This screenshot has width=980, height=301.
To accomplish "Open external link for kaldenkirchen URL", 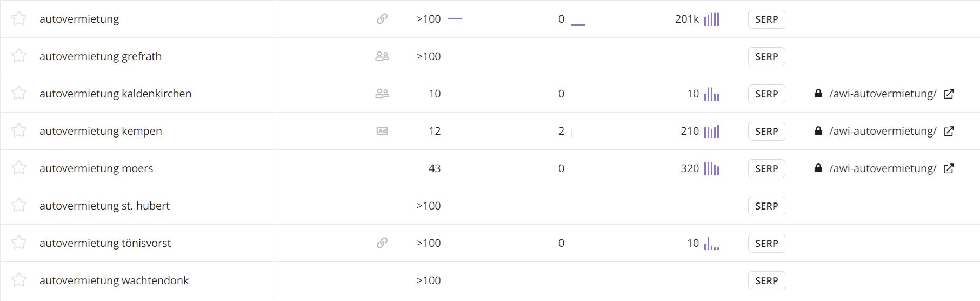I will pos(949,94).
